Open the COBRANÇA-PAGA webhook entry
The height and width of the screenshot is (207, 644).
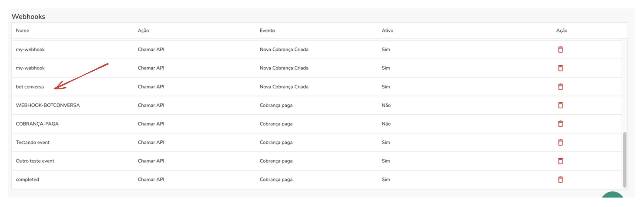[37, 124]
